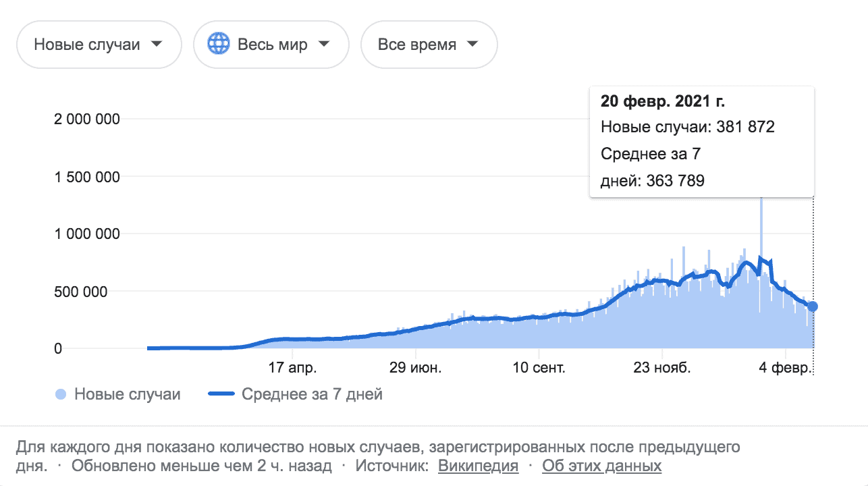The width and height of the screenshot is (868, 486).
Task: Click the globe icon beside Весь мир
Action: point(219,45)
